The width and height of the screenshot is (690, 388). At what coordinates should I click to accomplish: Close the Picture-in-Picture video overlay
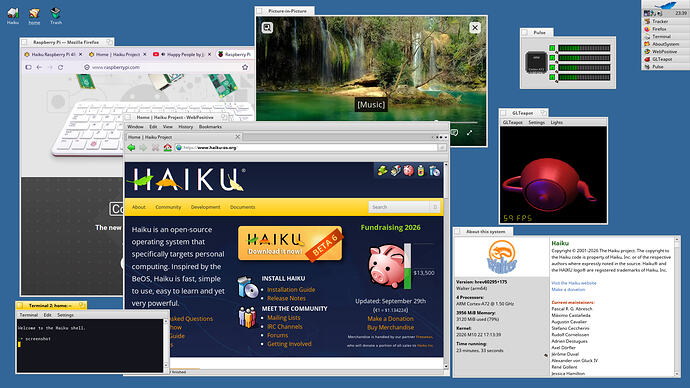pyautogui.click(x=475, y=28)
